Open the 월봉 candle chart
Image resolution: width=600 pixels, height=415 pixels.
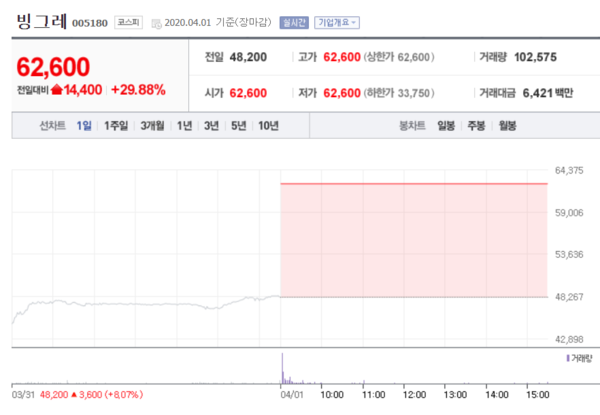point(507,125)
